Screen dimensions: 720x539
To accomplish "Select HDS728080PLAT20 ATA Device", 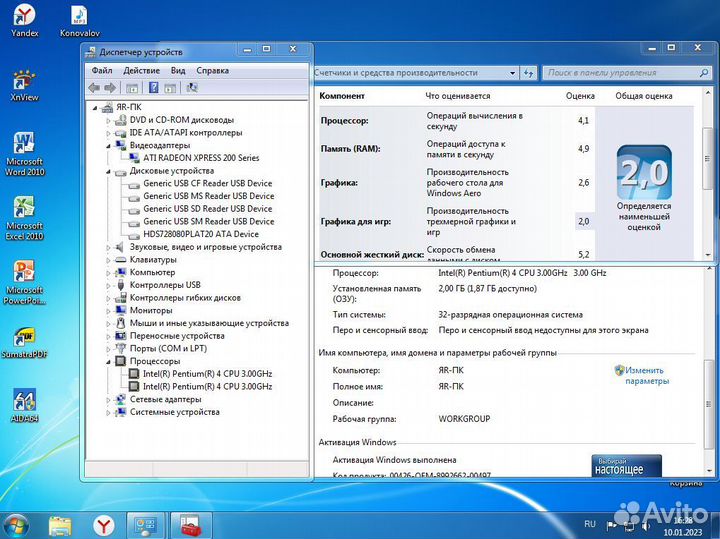I will tap(201, 234).
